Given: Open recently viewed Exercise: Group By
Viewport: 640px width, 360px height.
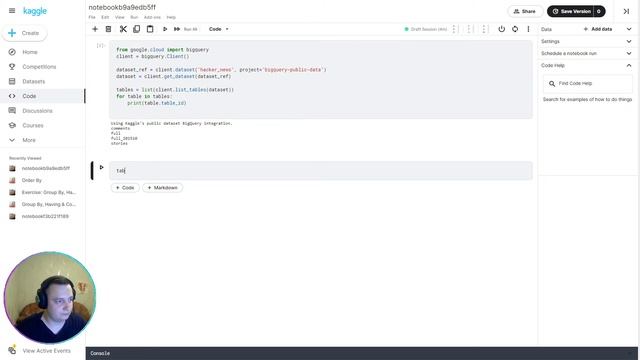Looking at the screenshot, I should 48,192.
